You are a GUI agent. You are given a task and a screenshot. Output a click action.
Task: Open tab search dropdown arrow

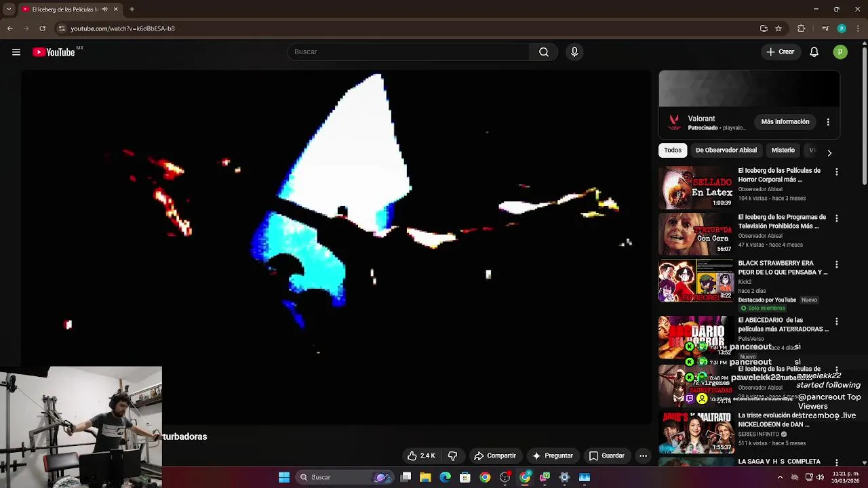pyautogui.click(x=9, y=9)
